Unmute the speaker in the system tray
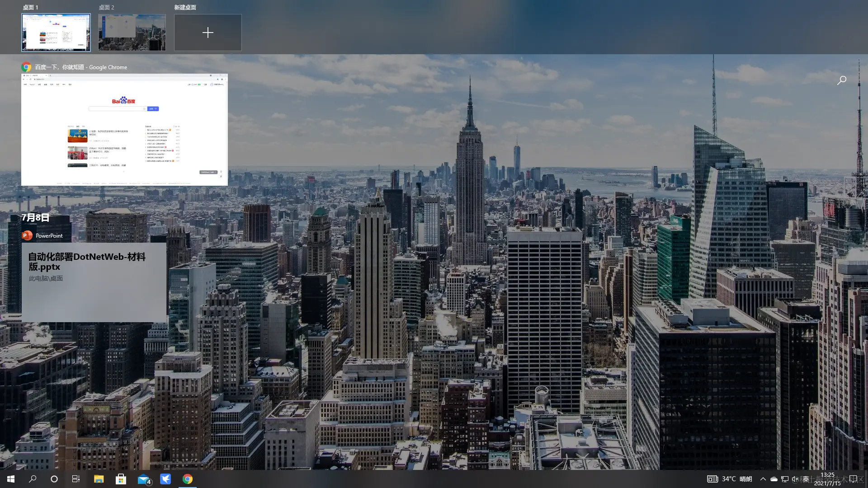This screenshot has height=488, width=868. (x=795, y=479)
